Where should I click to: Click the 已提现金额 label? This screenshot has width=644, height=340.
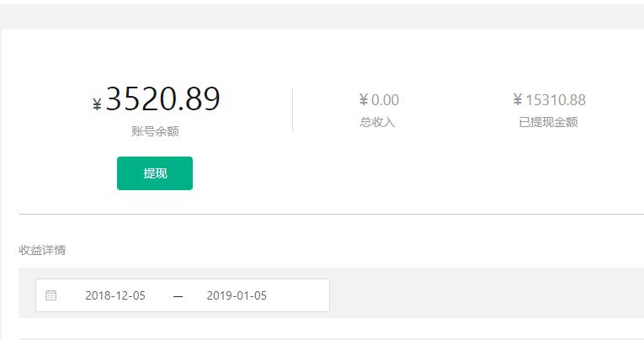point(548,122)
